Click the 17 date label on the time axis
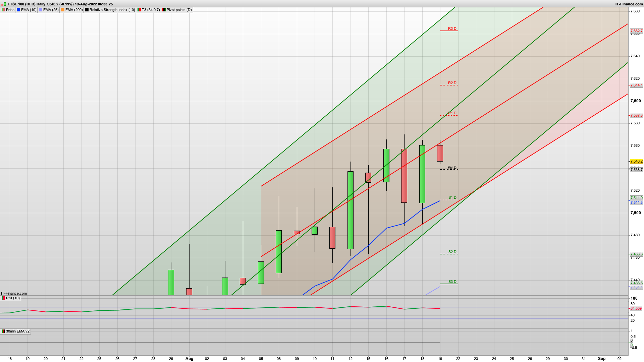The height and width of the screenshot is (362, 644). click(x=404, y=358)
